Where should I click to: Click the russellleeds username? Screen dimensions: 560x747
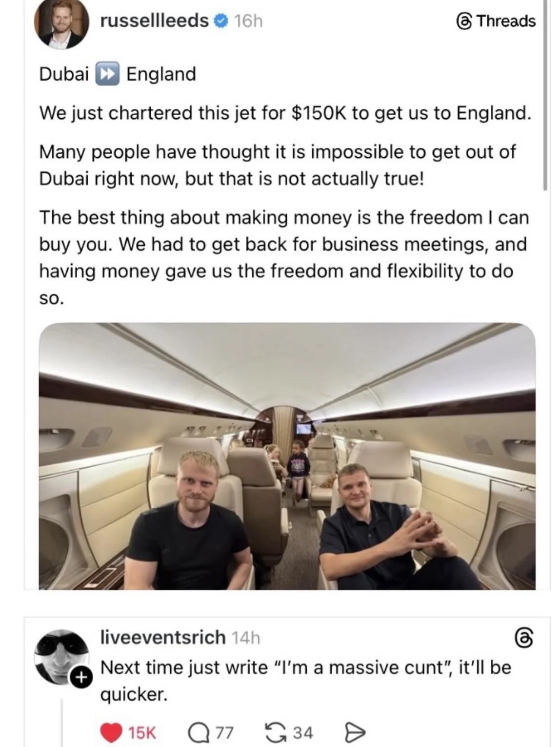154,21
